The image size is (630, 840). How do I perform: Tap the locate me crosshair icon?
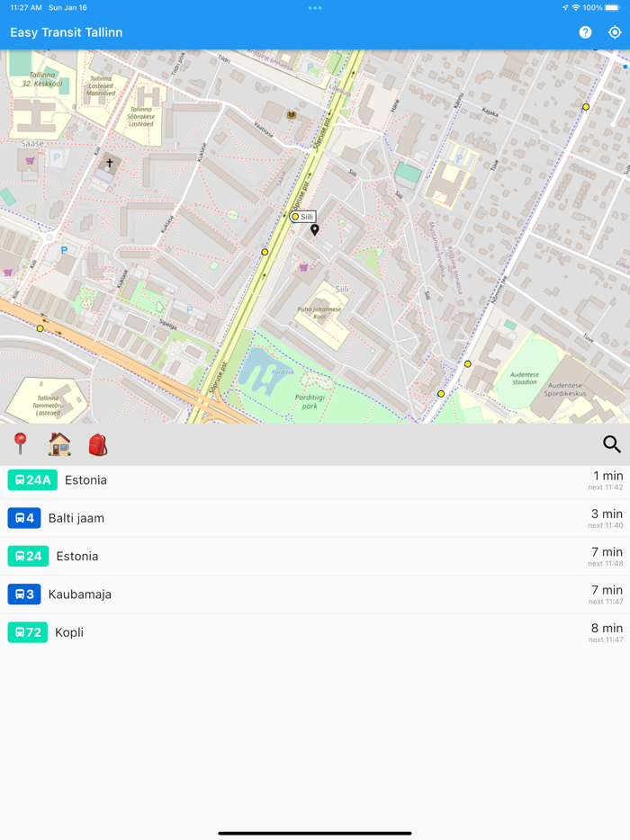615,32
